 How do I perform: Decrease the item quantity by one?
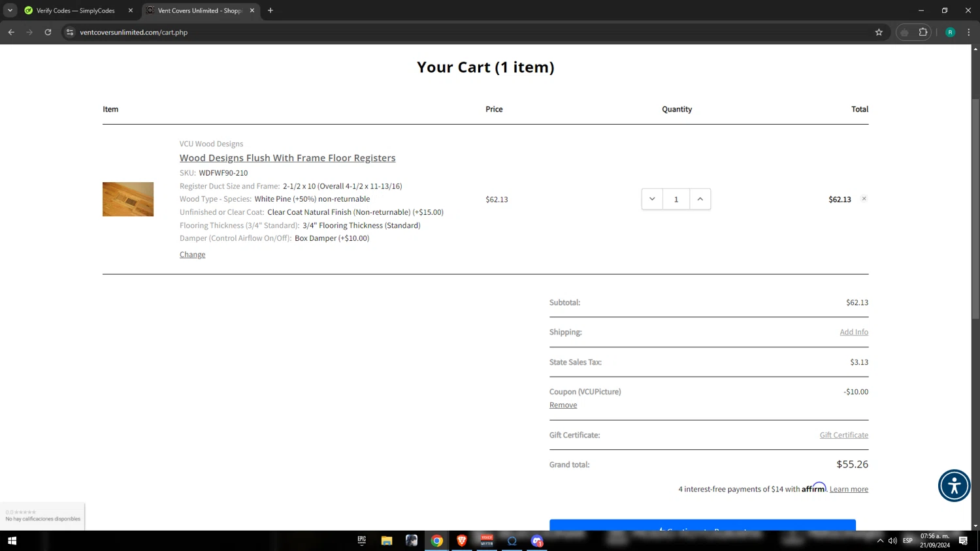[x=652, y=199]
